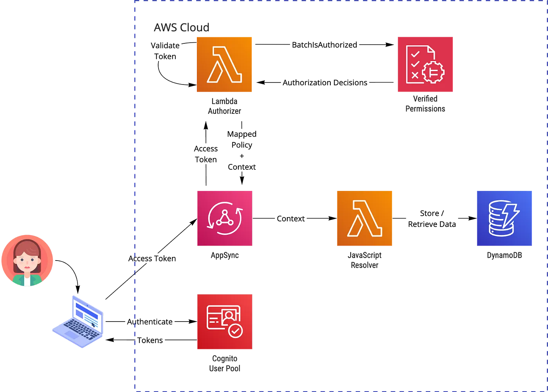Viewport: 548px width, 392px height.
Task: Click the Lambda Authorizer icon
Action: pos(224,65)
